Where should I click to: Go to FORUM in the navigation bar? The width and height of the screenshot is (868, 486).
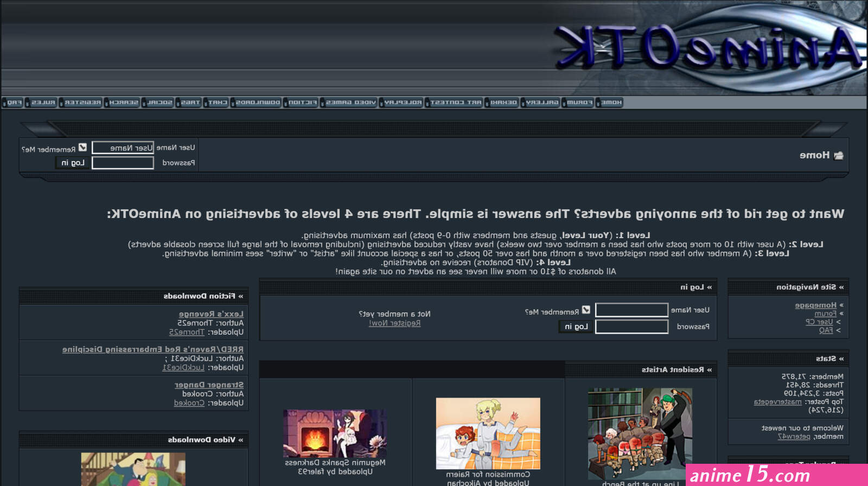[x=578, y=103]
